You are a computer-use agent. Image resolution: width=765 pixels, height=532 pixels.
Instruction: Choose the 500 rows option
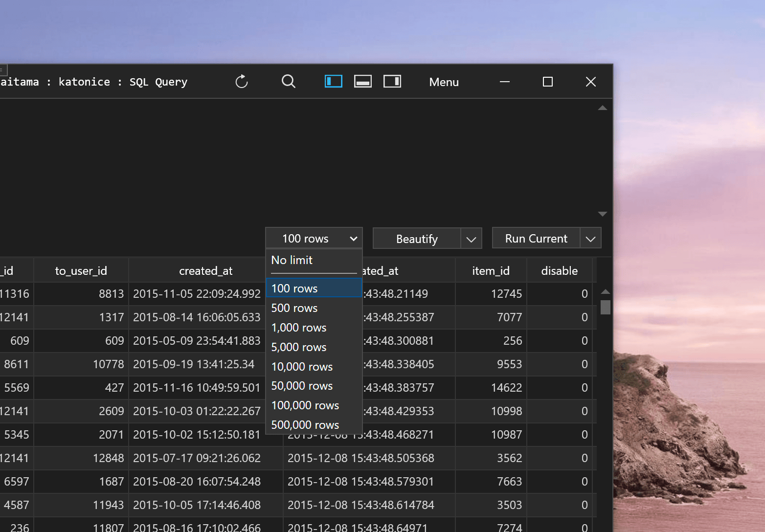(x=314, y=308)
